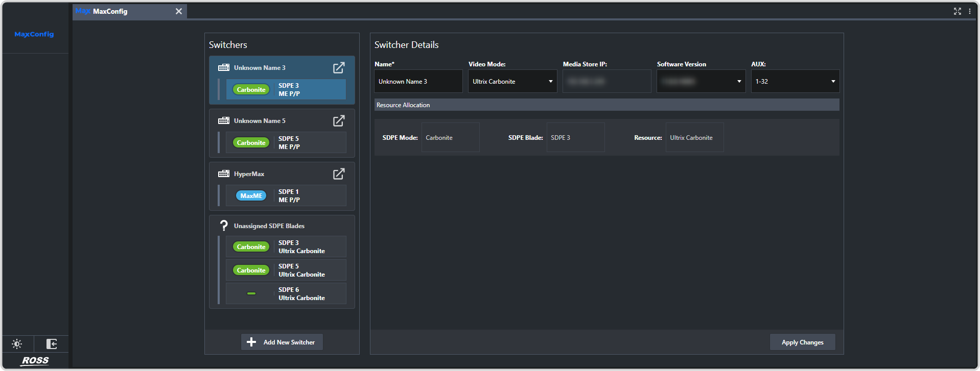The image size is (980, 371).
Task: Open the vertical dots options menu
Action: pyautogui.click(x=970, y=11)
